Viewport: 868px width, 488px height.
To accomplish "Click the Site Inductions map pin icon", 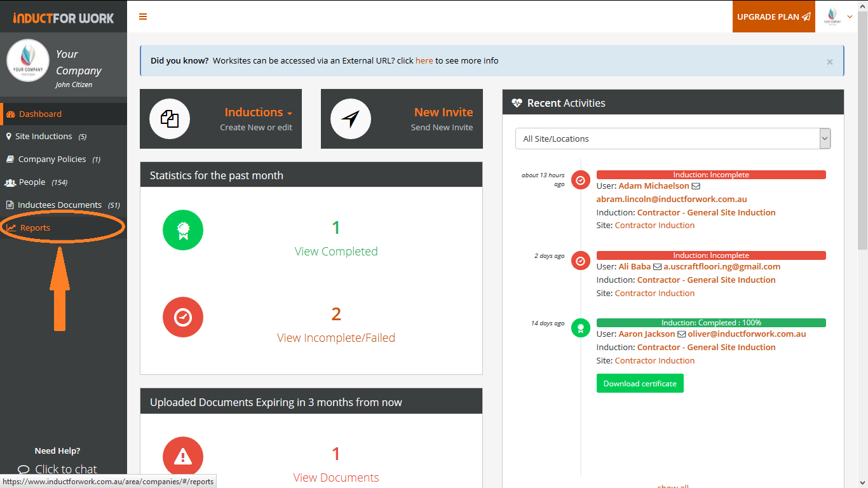I will pos(9,137).
